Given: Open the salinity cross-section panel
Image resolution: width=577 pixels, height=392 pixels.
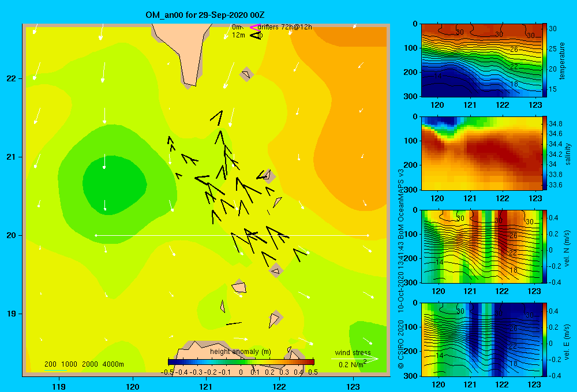Looking at the screenshot, I should pyautogui.click(x=482, y=153).
